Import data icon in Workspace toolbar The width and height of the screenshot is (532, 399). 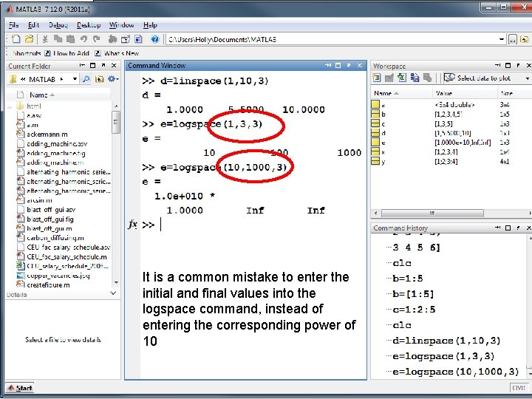point(402,78)
